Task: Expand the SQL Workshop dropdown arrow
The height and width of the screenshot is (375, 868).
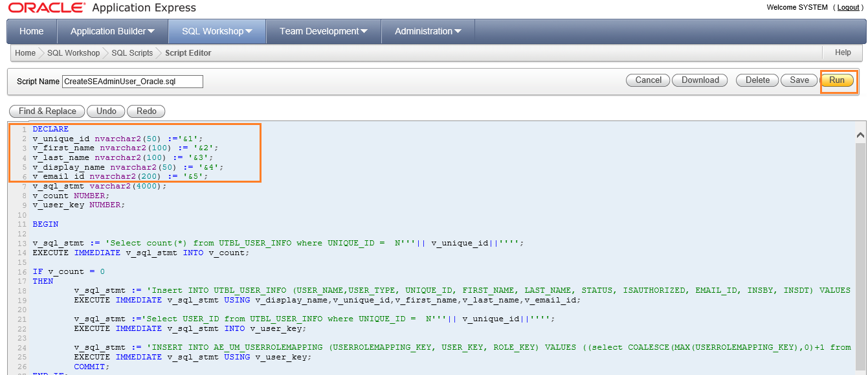Action: (249, 31)
